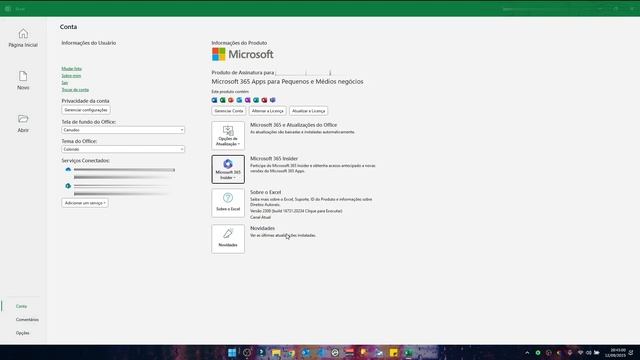Expand Adicionar um serviço menu

[85, 203]
